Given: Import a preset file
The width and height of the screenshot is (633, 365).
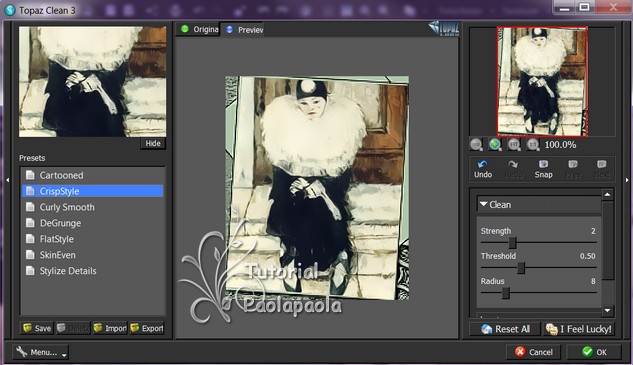Looking at the screenshot, I should (110, 328).
